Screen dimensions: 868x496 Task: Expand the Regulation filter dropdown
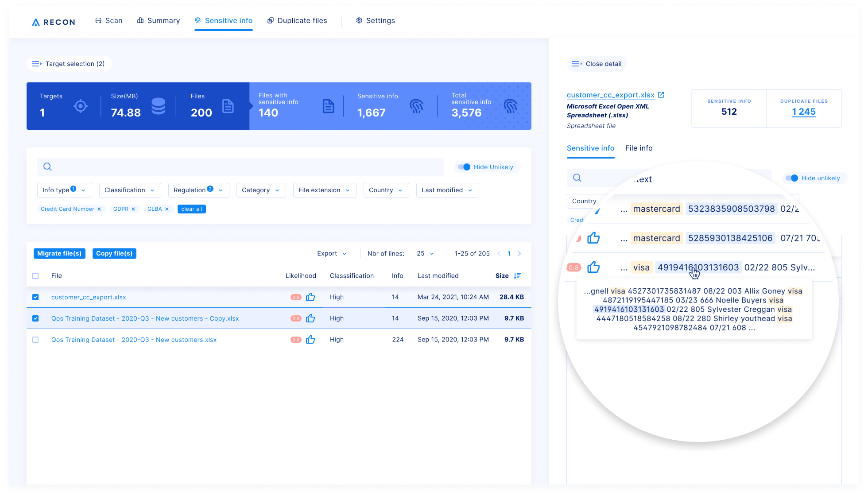[198, 190]
